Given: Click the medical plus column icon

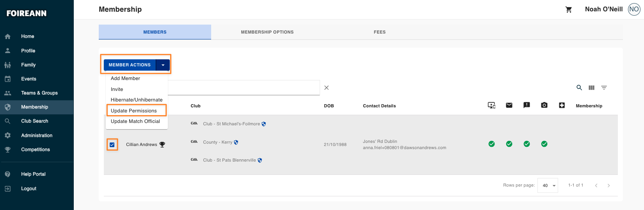Looking at the screenshot, I should coord(562,105).
